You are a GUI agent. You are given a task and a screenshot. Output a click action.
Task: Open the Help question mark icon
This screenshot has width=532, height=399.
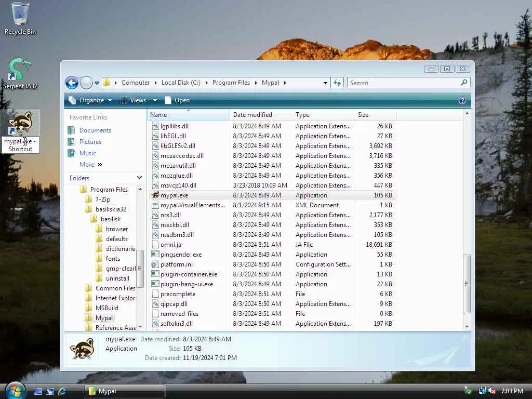(x=462, y=100)
